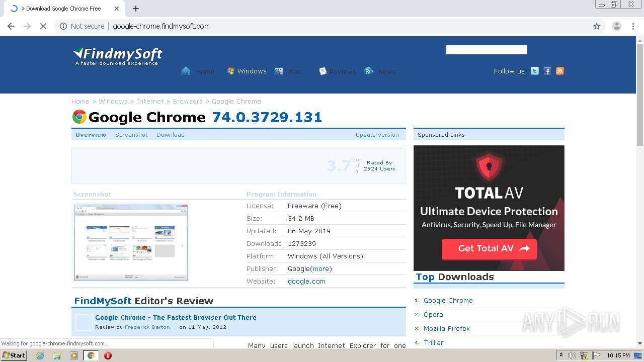644x362 pixels.
Task: Click the browser back arrow
Action: click(x=11, y=26)
